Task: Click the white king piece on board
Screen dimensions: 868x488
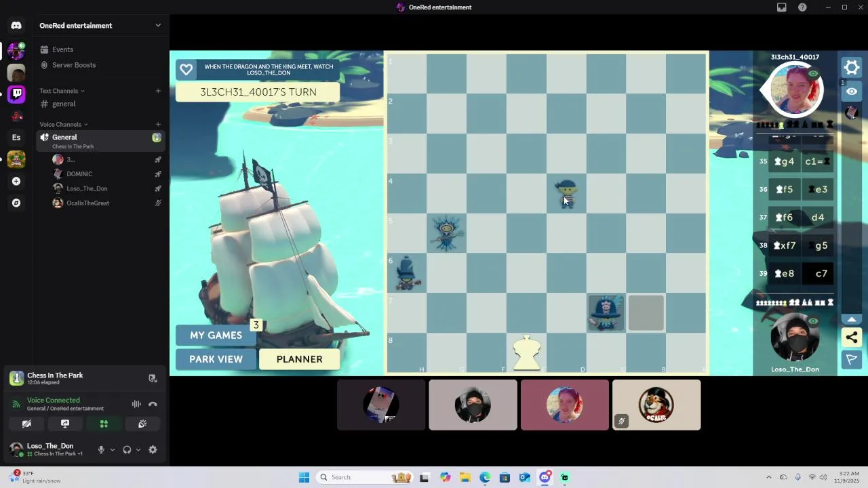Action: (x=526, y=353)
